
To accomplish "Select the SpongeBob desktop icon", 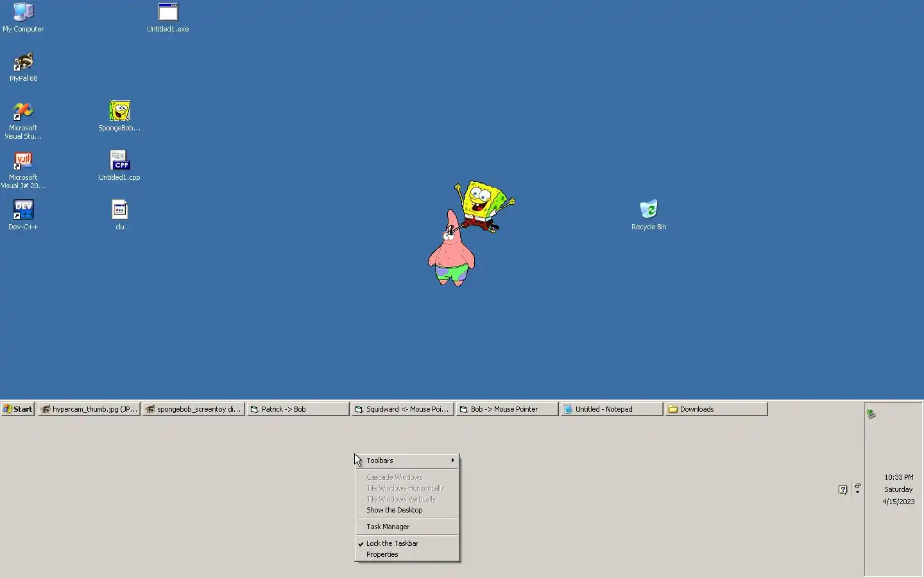I will (x=119, y=116).
